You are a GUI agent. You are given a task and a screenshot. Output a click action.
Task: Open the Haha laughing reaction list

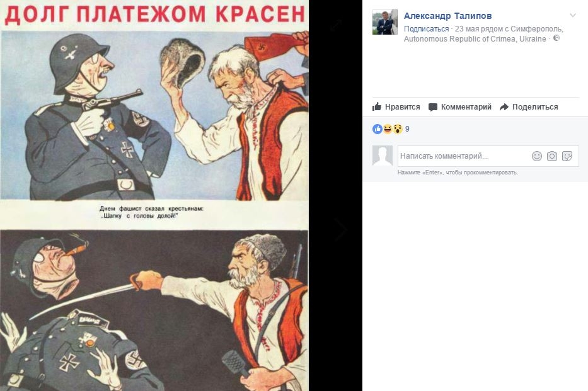click(x=388, y=129)
